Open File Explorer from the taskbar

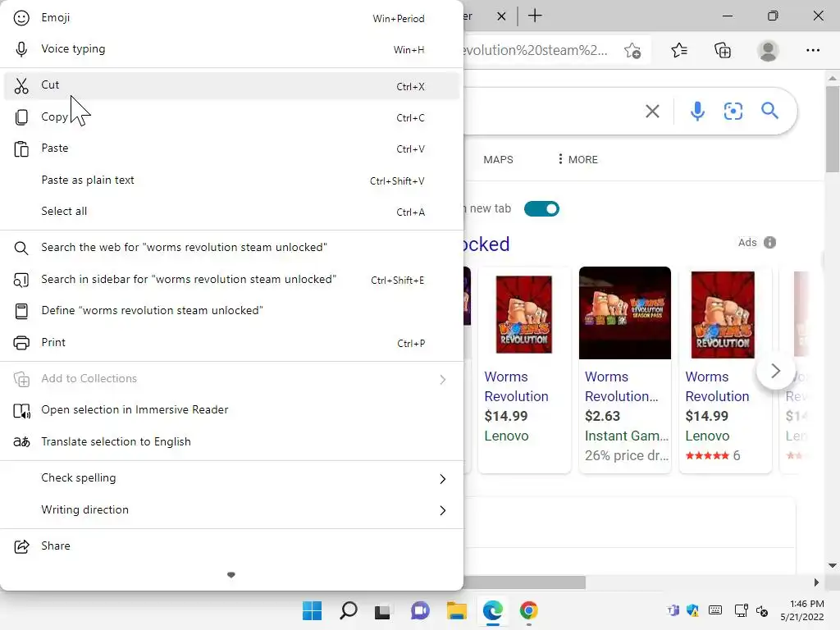coord(456,610)
